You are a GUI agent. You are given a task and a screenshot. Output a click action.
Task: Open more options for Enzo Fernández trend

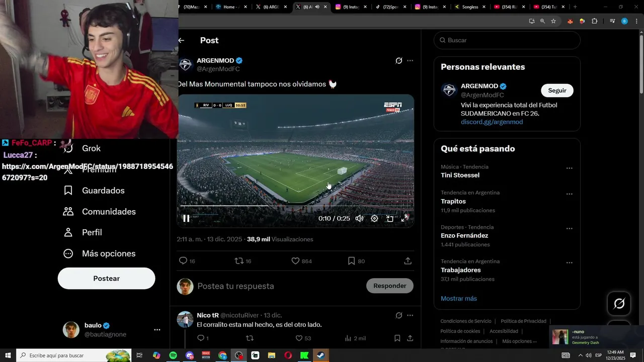pos(570,228)
